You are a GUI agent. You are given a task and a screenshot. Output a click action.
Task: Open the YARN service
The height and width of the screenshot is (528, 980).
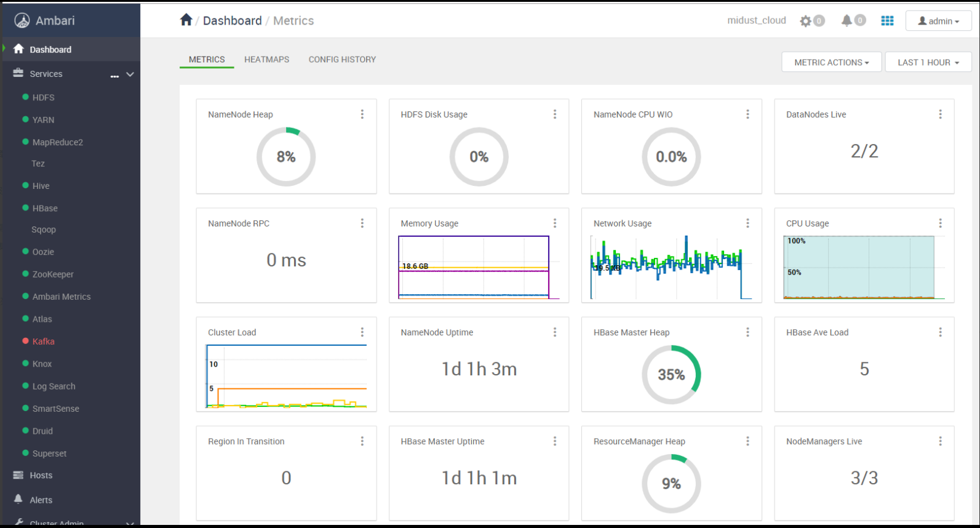point(43,120)
